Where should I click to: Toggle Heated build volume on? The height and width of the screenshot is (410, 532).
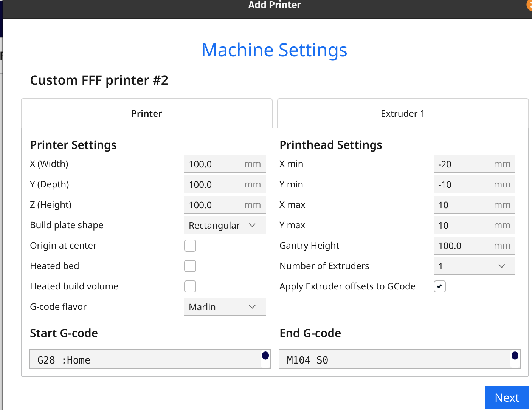[x=190, y=286]
